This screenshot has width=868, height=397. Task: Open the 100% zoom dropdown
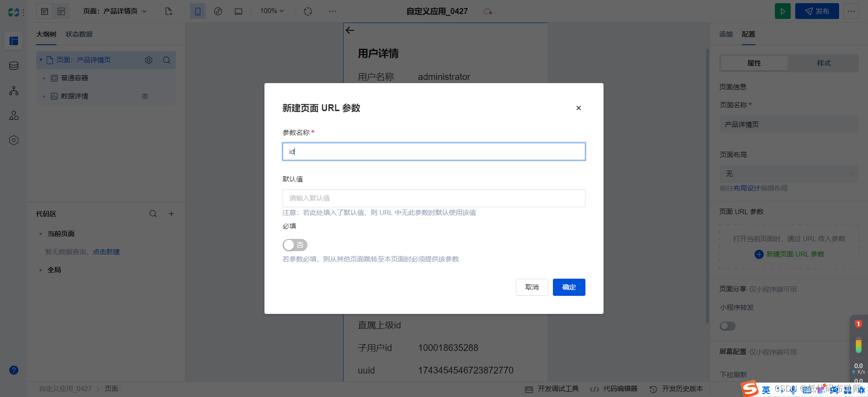click(272, 11)
